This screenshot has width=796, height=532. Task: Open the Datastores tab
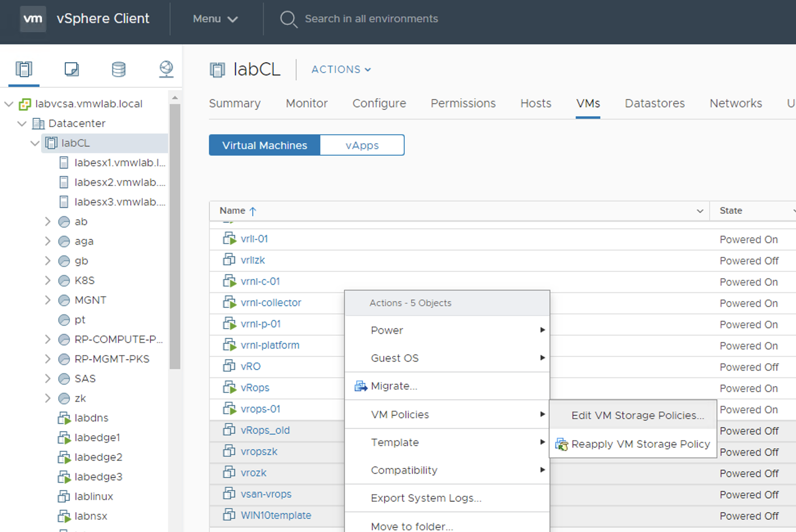[655, 103]
